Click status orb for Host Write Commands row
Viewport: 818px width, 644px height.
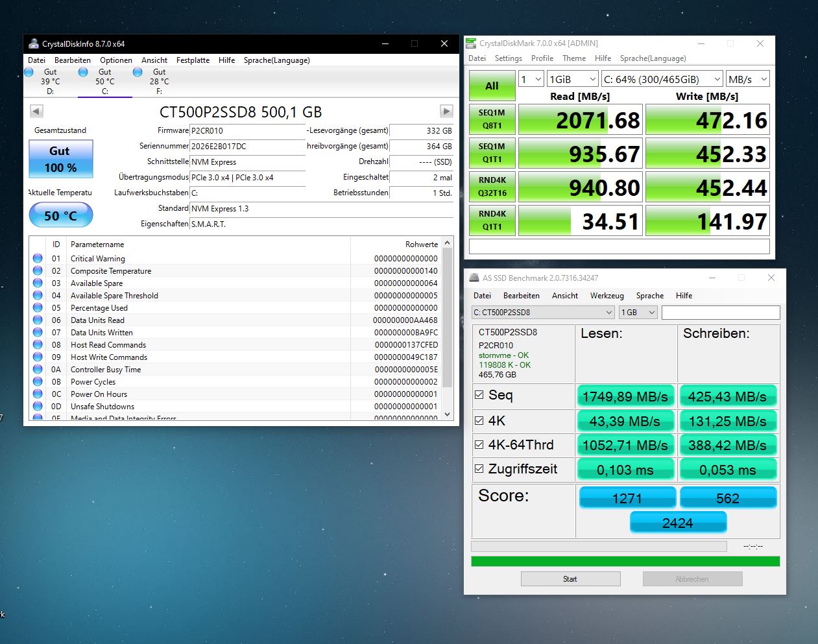[x=38, y=357]
